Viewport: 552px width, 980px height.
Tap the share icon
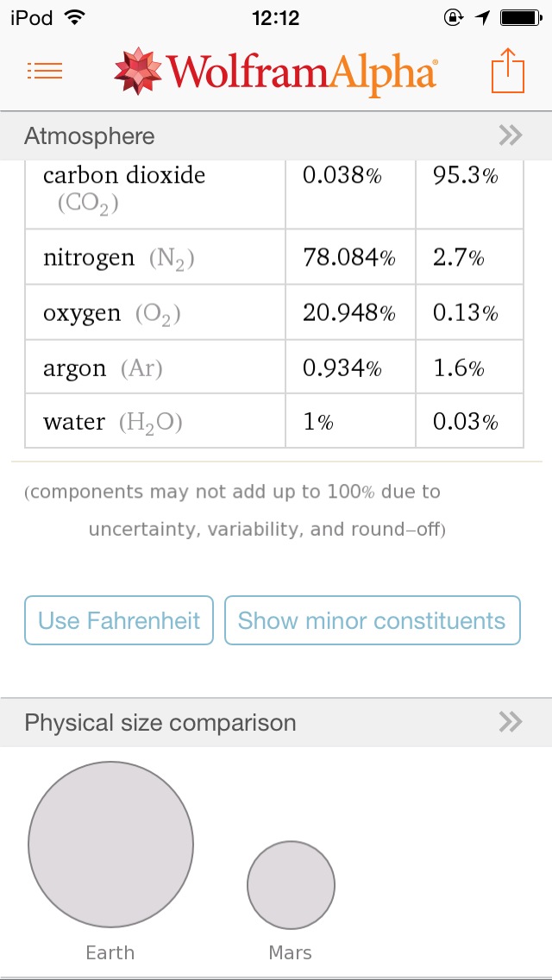(x=508, y=71)
